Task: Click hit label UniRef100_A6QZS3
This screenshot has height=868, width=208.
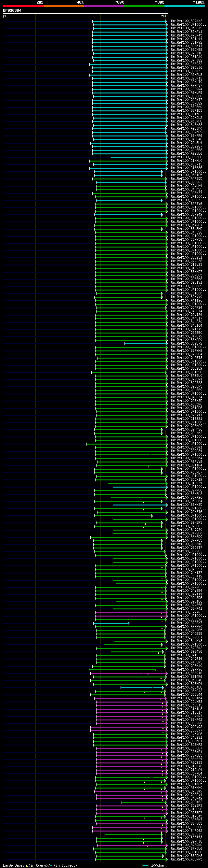Action: pos(187,762)
